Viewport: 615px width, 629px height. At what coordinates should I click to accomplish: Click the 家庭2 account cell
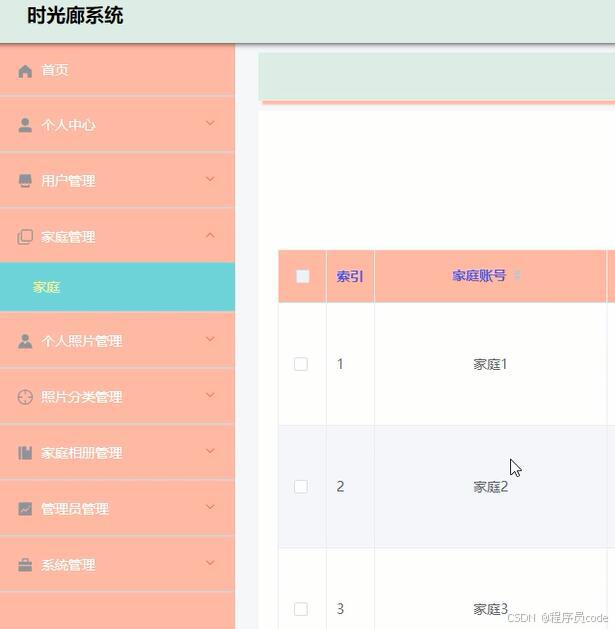point(490,487)
